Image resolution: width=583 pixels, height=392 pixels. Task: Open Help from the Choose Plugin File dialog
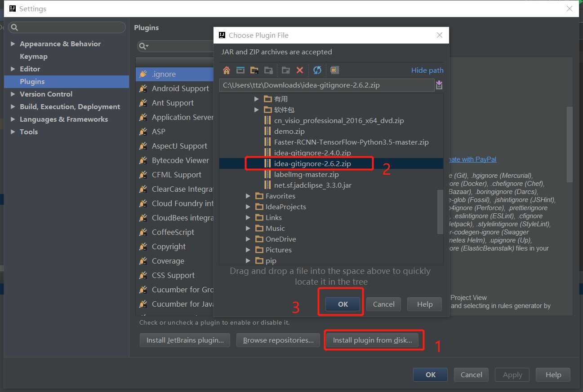tap(425, 304)
